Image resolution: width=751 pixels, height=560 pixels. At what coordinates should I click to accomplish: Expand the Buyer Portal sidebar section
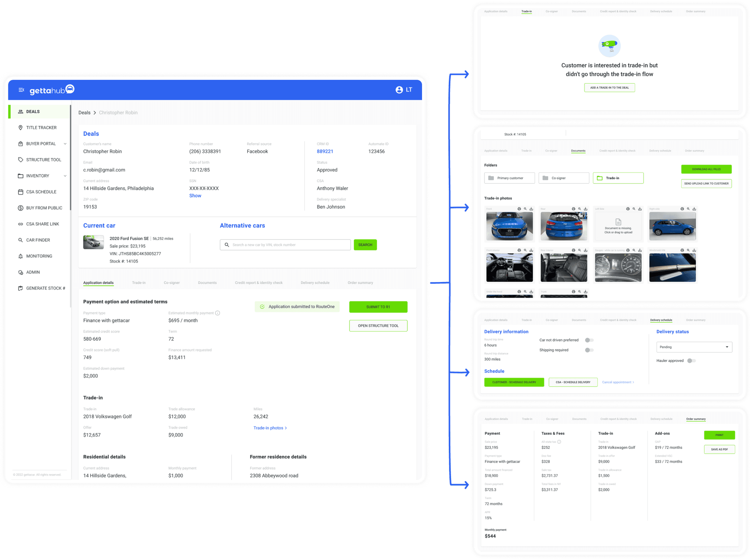(x=65, y=143)
